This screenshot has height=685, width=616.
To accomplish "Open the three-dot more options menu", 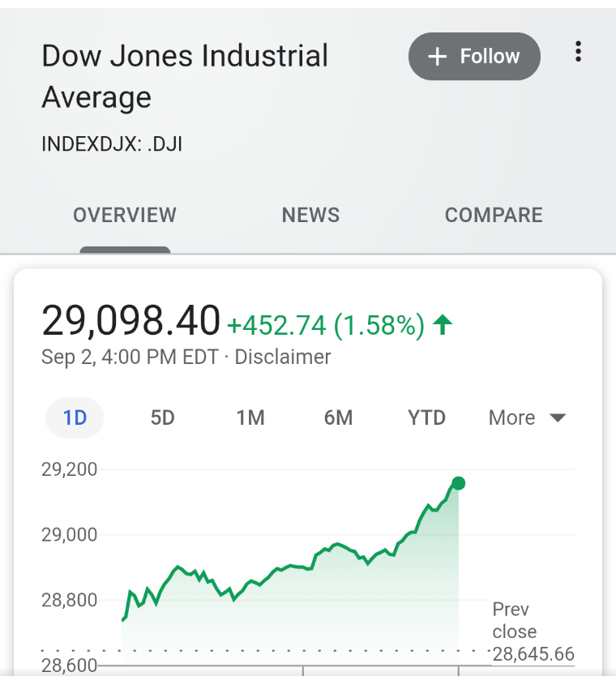I will tap(578, 52).
